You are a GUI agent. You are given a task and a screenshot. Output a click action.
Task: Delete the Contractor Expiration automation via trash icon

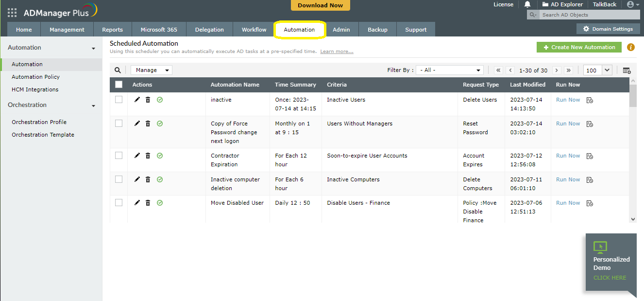(148, 156)
